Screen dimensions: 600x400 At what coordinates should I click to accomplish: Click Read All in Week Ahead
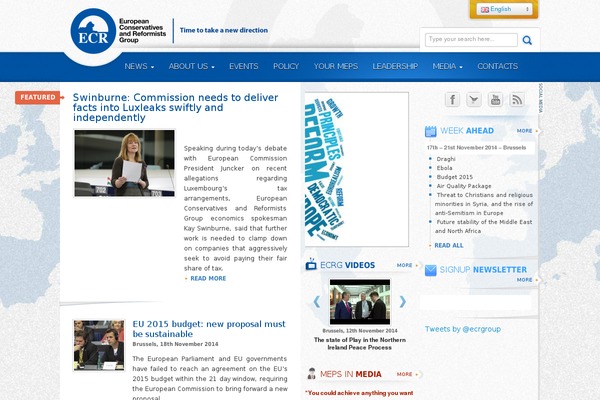447,245
